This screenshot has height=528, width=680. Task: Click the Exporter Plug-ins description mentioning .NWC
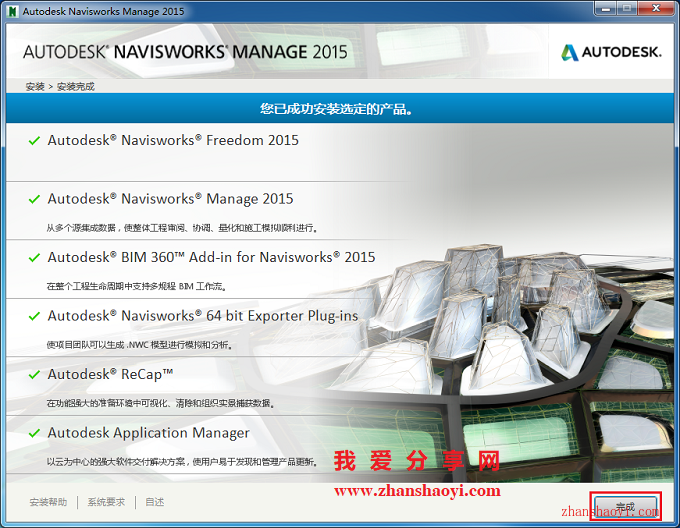pyautogui.click(x=140, y=345)
